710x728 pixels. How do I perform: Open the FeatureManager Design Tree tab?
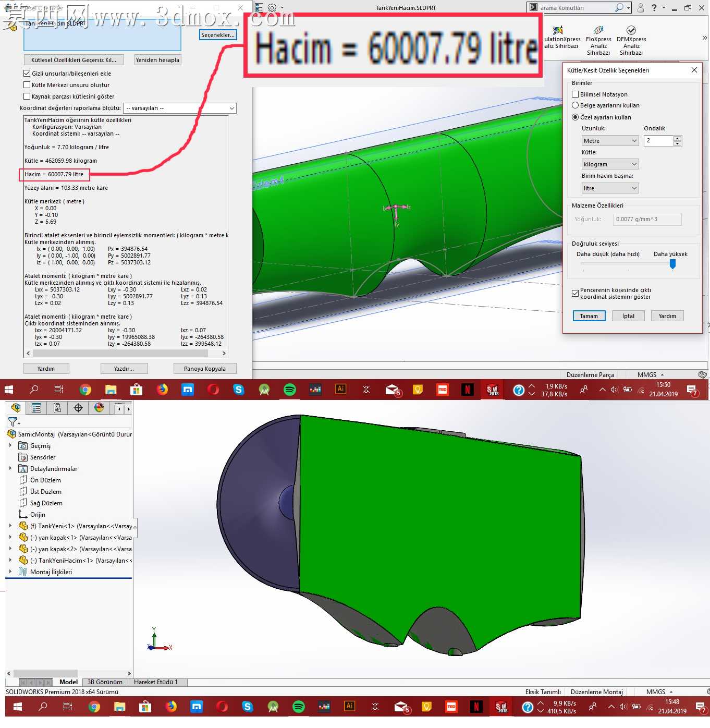click(16, 408)
